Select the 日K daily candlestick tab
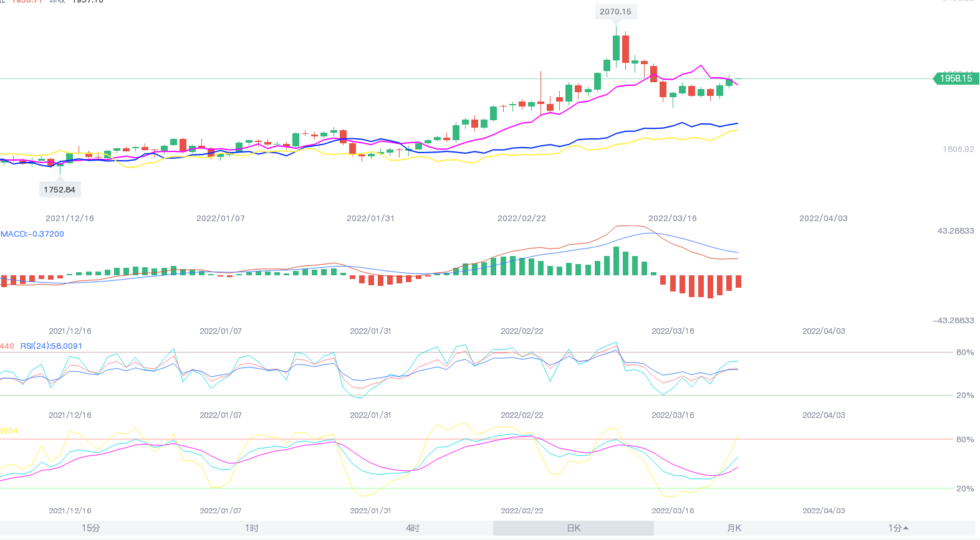Viewport: 980px width, 540px height. coord(574,528)
